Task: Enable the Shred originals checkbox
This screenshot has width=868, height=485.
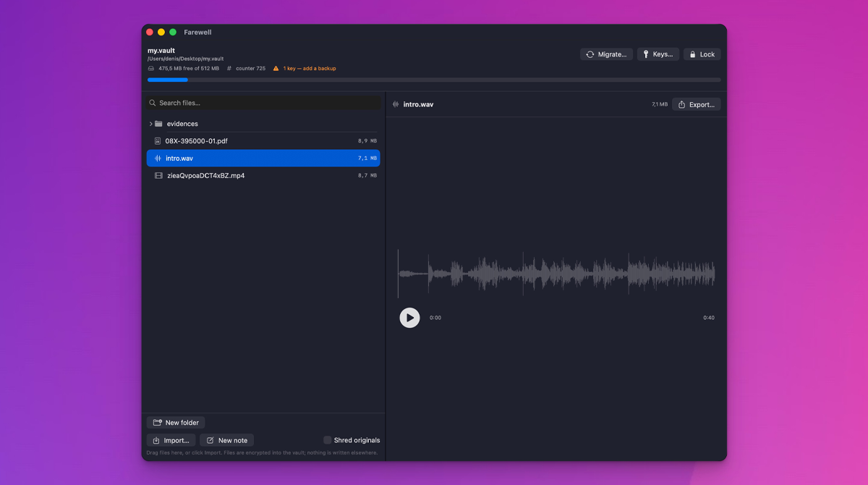Action: [328, 440]
